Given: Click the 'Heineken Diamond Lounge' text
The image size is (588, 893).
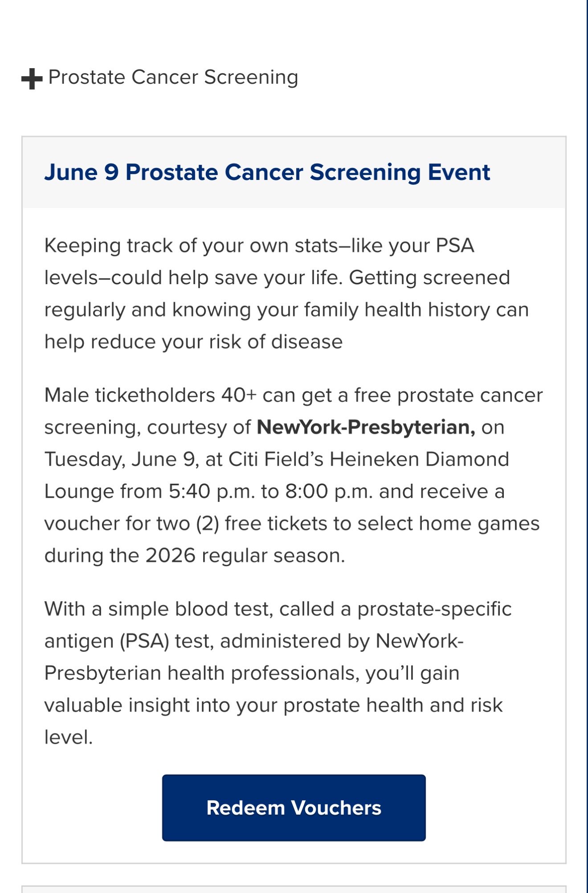Looking at the screenshot, I should click(276, 475).
